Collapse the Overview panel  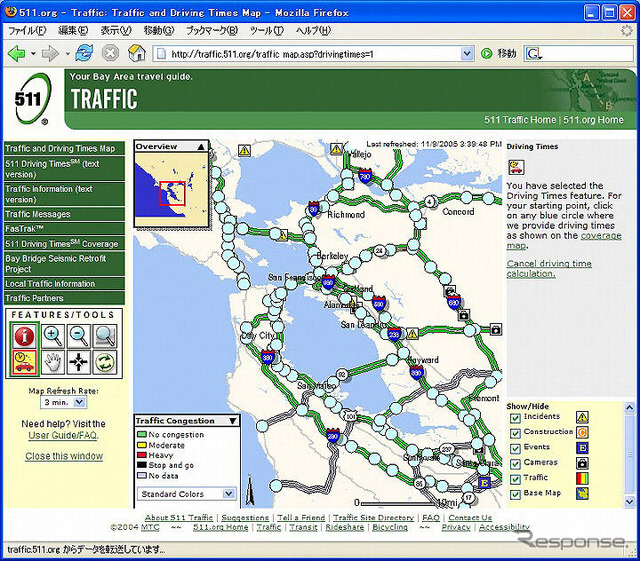pyautogui.click(x=201, y=147)
